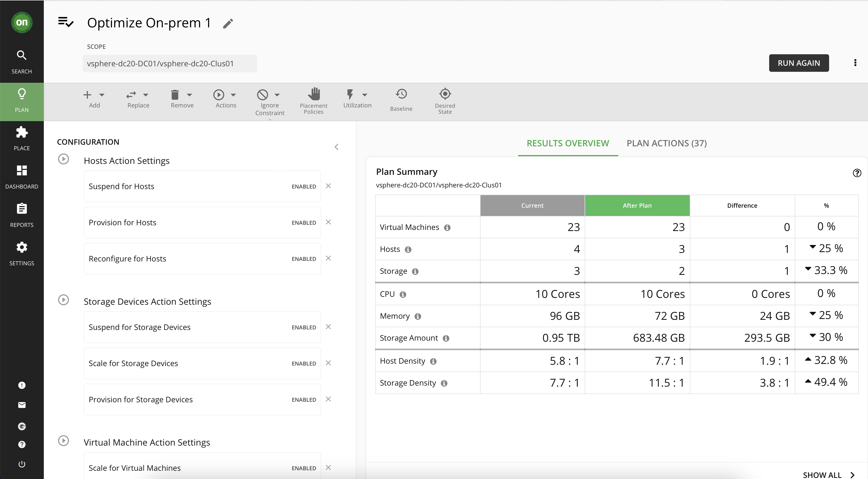Click the Turbonomic 'on' logo
The height and width of the screenshot is (479, 868).
pyautogui.click(x=22, y=22)
